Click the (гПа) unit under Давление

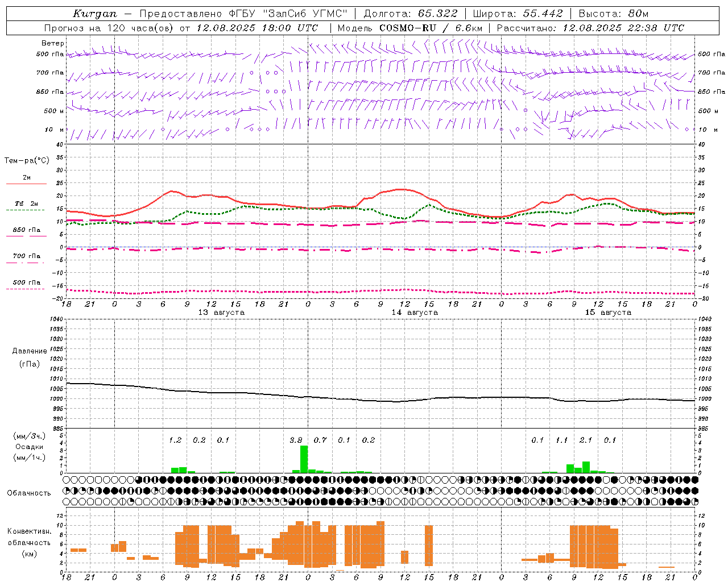click(x=30, y=364)
